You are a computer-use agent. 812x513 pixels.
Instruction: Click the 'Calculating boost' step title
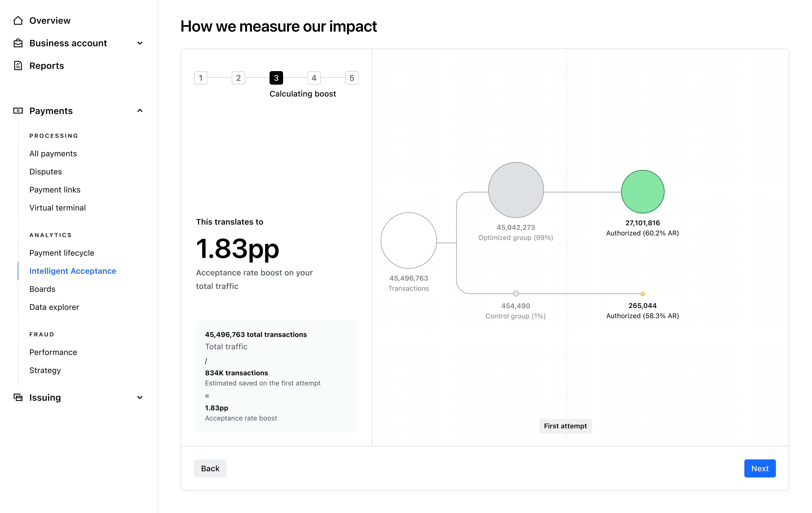click(x=303, y=94)
